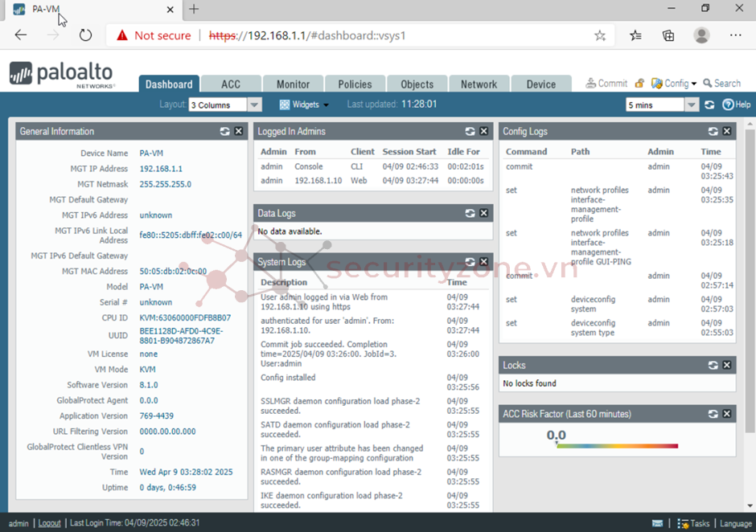Open the Config dropdown menu
Screen dimensions: 756x532
(674, 84)
